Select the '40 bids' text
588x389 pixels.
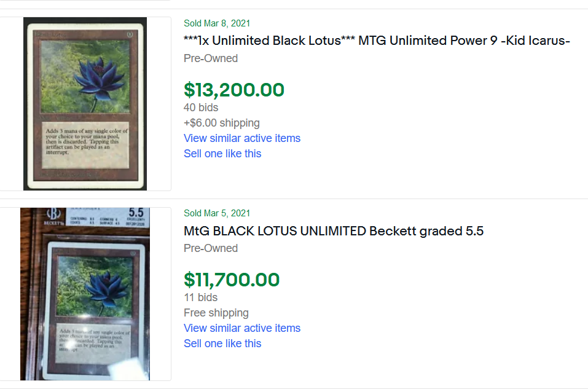201,108
